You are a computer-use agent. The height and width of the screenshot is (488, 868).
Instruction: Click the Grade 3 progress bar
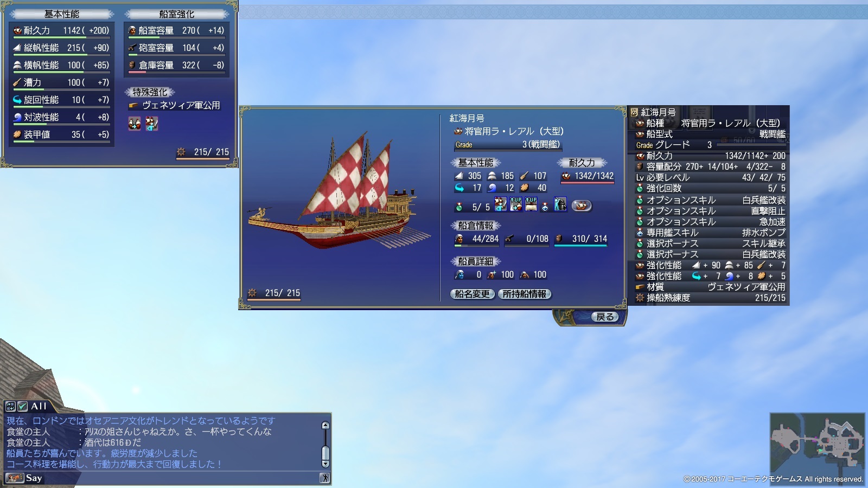pos(507,145)
